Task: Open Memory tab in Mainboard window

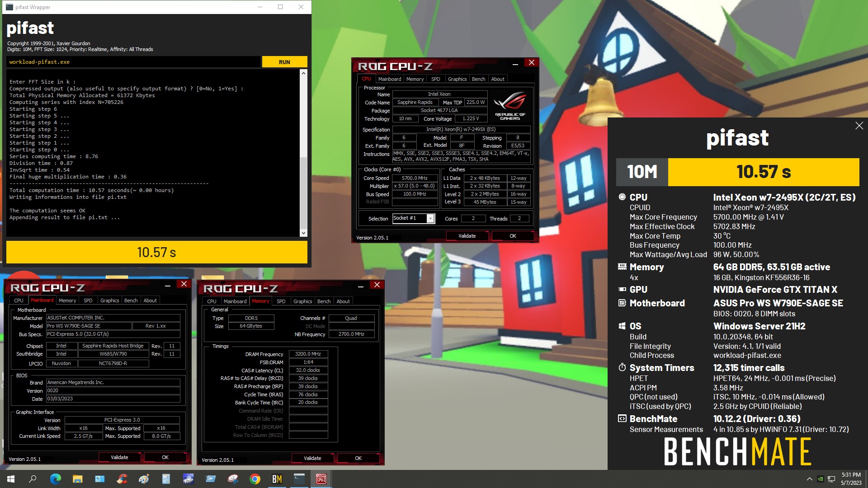Action: pos(67,300)
